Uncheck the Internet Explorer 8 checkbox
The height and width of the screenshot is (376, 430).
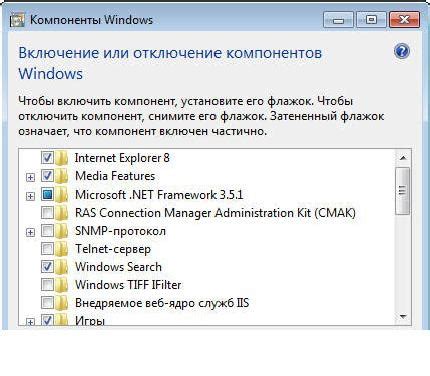click(x=47, y=157)
